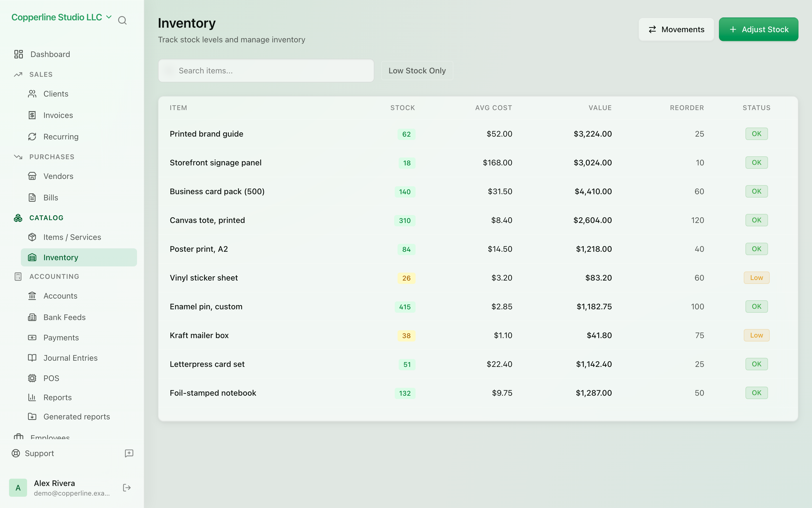Image resolution: width=812 pixels, height=508 pixels.
Task: Select the Foil-stamped notebook item name
Action: pyautogui.click(x=213, y=393)
